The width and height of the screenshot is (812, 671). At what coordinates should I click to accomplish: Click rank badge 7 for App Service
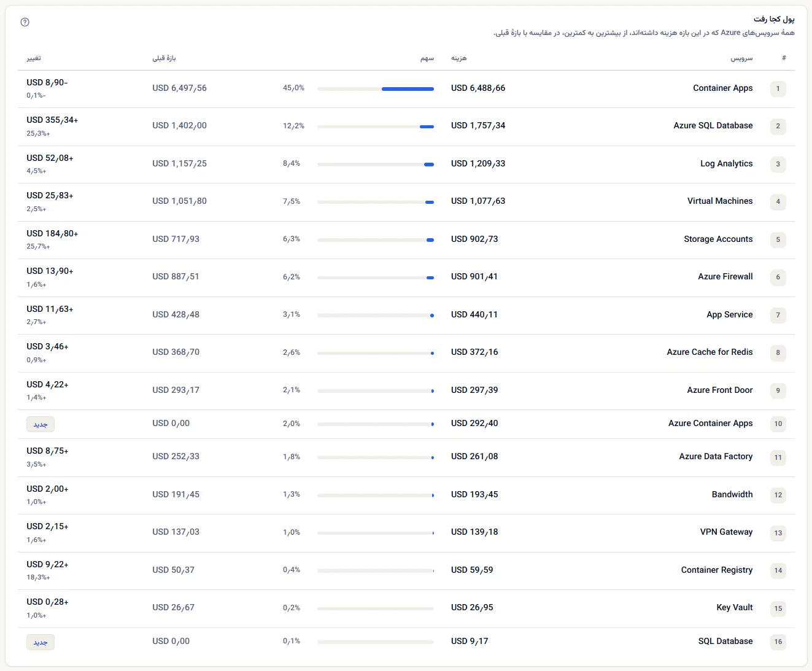[778, 315]
